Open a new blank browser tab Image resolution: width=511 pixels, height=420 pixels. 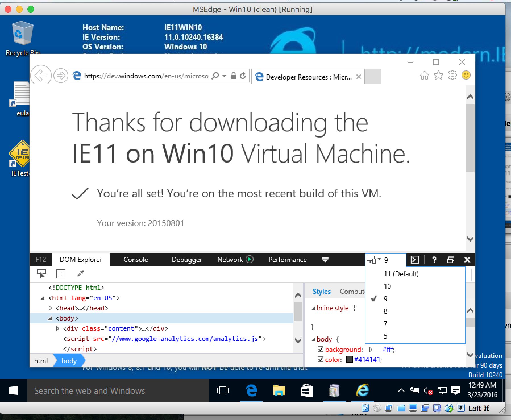click(373, 76)
